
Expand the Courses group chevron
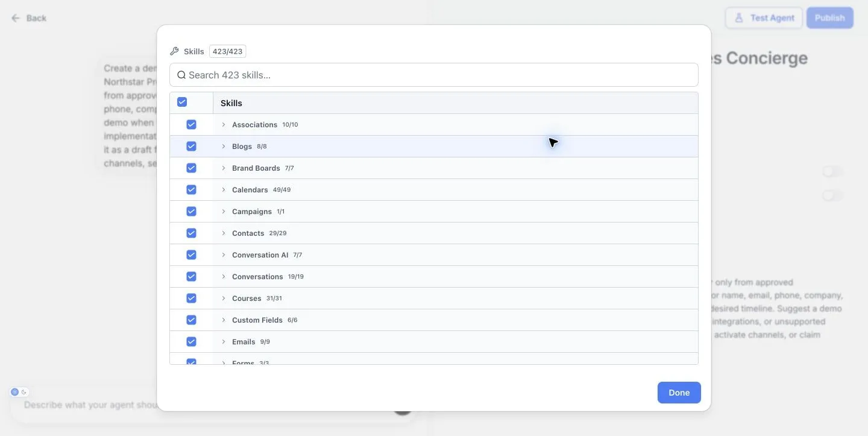(224, 299)
